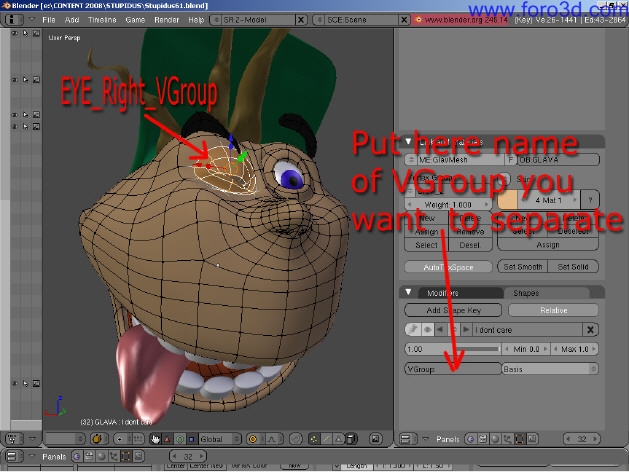
Task: Select edge select mode icon
Action: click(x=326, y=439)
